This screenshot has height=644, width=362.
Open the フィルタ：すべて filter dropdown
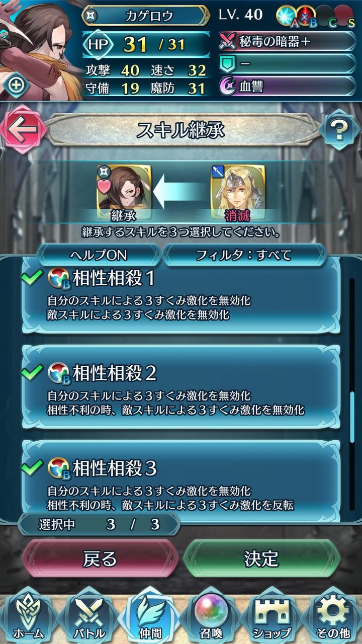pyautogui.click(x=244, y=255)
